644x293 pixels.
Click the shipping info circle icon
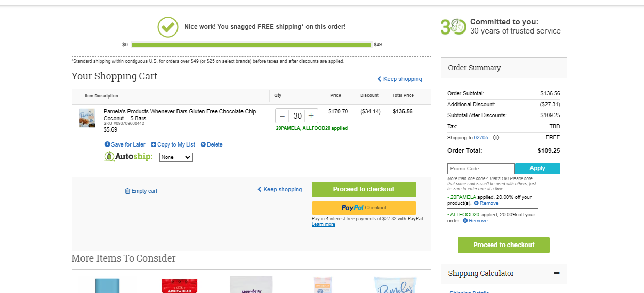pos(496,138)
